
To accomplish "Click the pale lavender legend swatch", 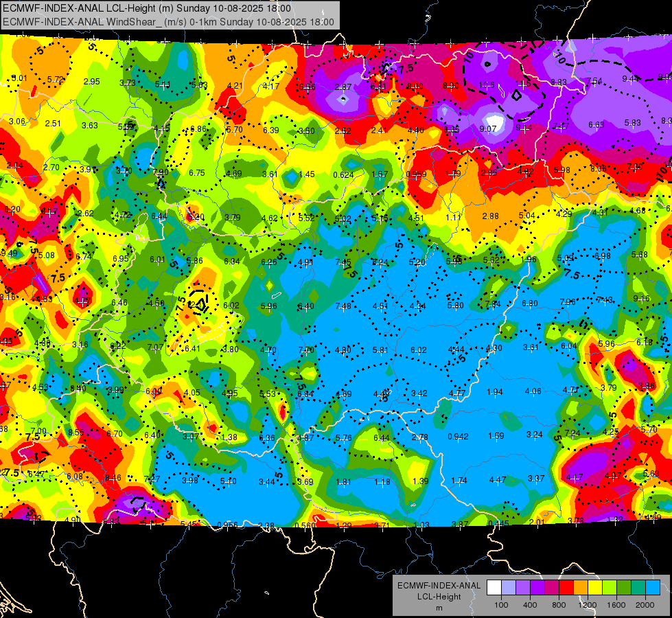I will [x=509, y=588].
